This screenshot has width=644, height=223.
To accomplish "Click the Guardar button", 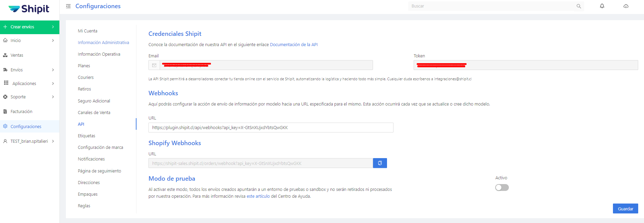I will [626, 209].
